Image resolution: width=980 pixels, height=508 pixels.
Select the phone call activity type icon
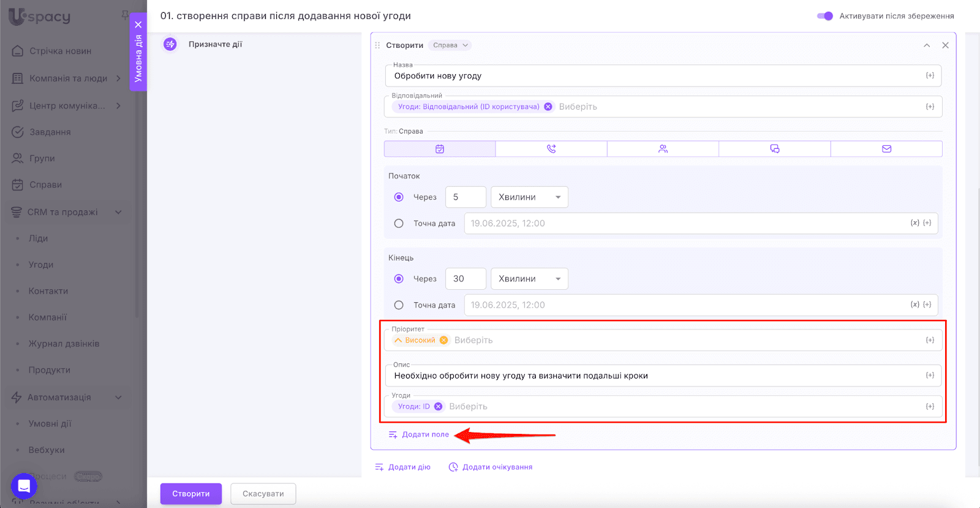pos(551,149)
